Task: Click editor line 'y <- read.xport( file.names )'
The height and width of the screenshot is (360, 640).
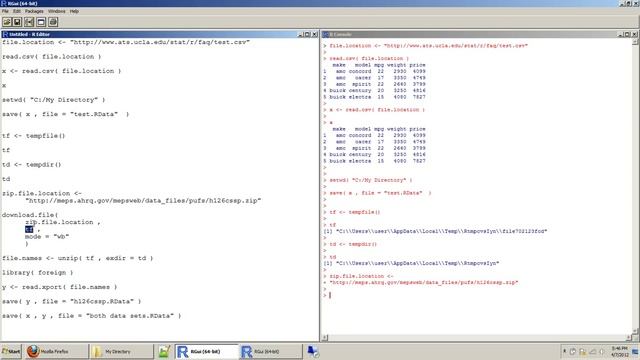Action: [60, 287]
